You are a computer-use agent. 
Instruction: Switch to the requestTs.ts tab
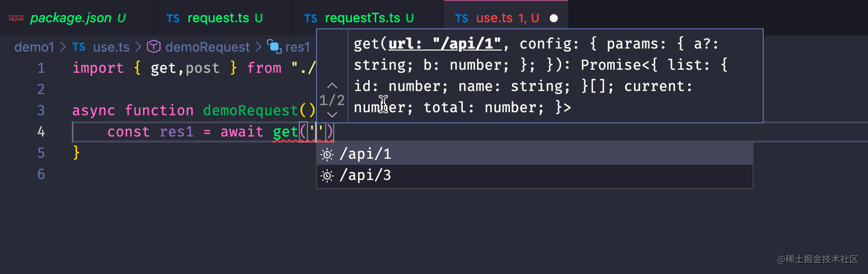pos(362,18)
